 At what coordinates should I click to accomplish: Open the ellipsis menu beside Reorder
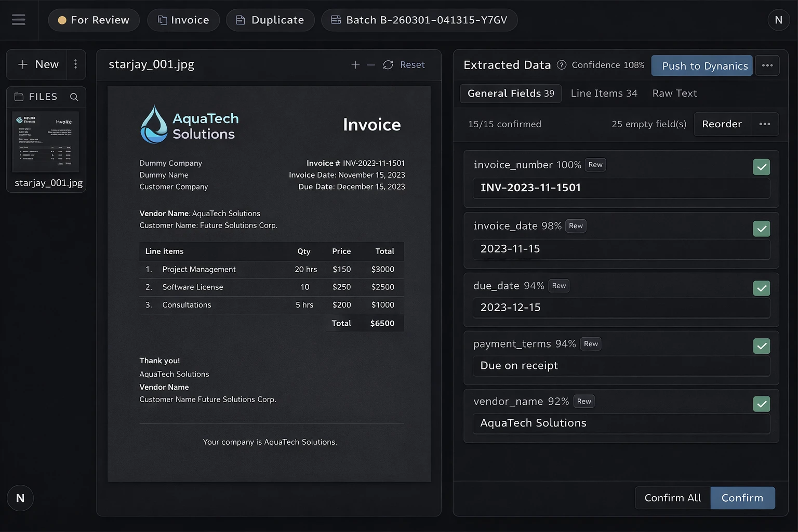click(764, 124)
